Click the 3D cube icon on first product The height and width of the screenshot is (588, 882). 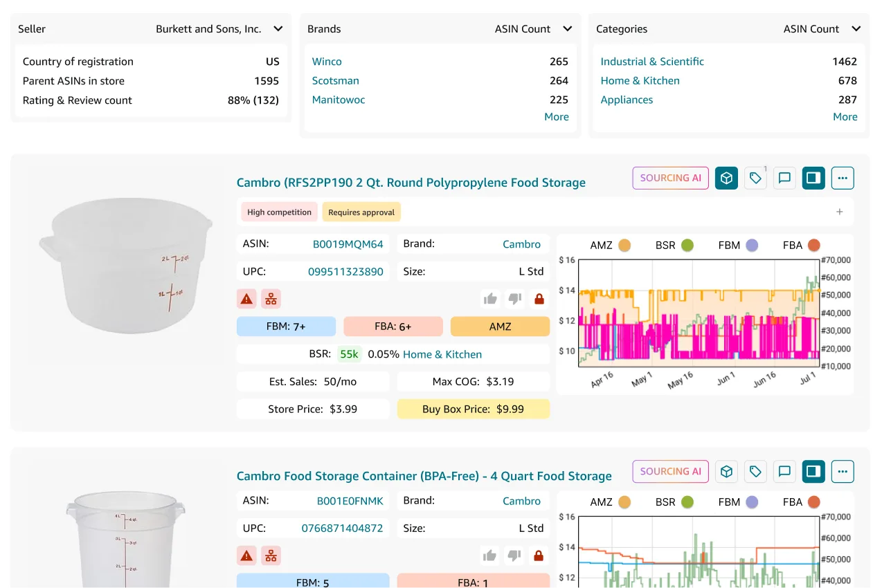(x=726, y=178)
